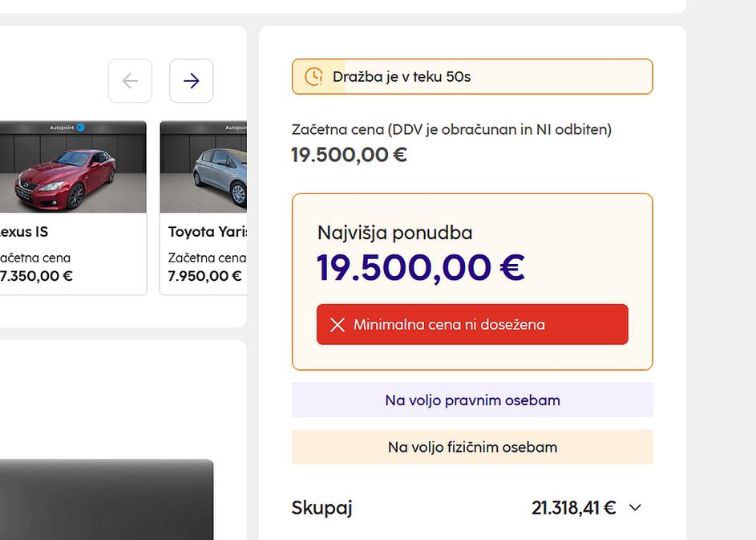Click the next arrow in the car carousel
This screenshot has width=756, height=540.
(x=191, y=81)
